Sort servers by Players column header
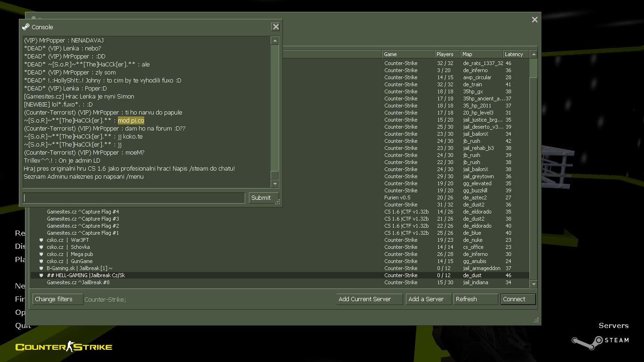 tap(447, 54)
